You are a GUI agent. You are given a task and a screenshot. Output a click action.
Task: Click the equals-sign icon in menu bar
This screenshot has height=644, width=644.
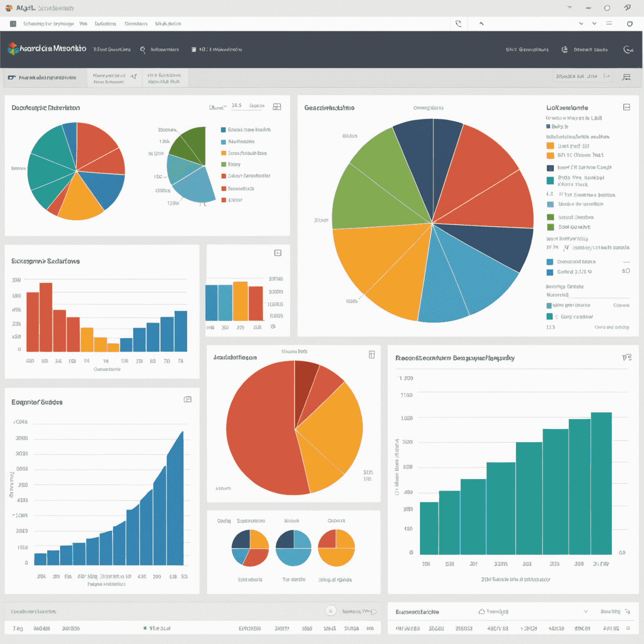pyautogui.click(x=609, y=23)
